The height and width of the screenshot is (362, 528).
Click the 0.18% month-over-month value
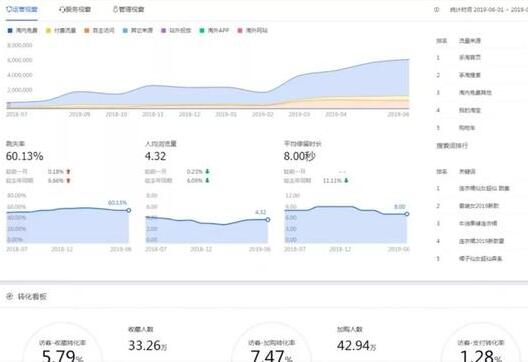56,172
